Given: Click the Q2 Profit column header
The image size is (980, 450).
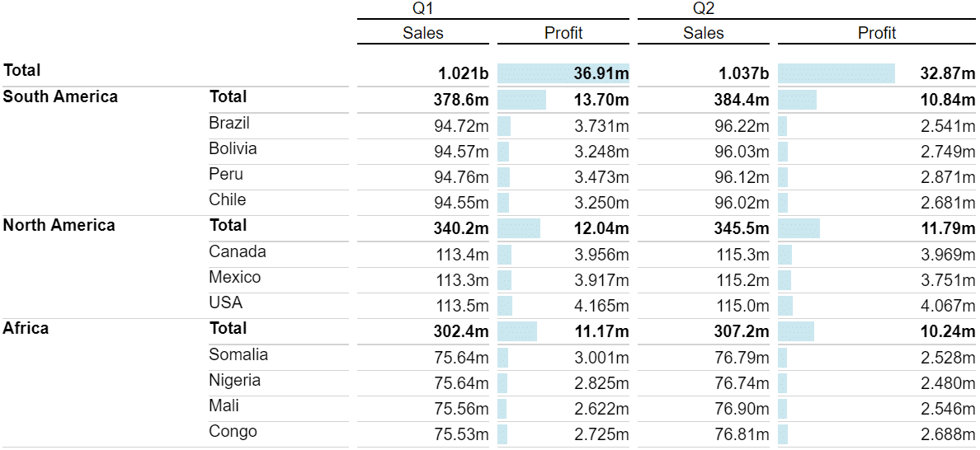Looking at the screenshot, I should click(877, 32).
